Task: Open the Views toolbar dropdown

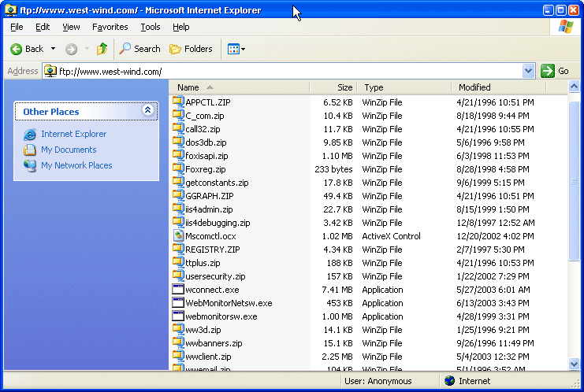Action: (x=236, y=49)
